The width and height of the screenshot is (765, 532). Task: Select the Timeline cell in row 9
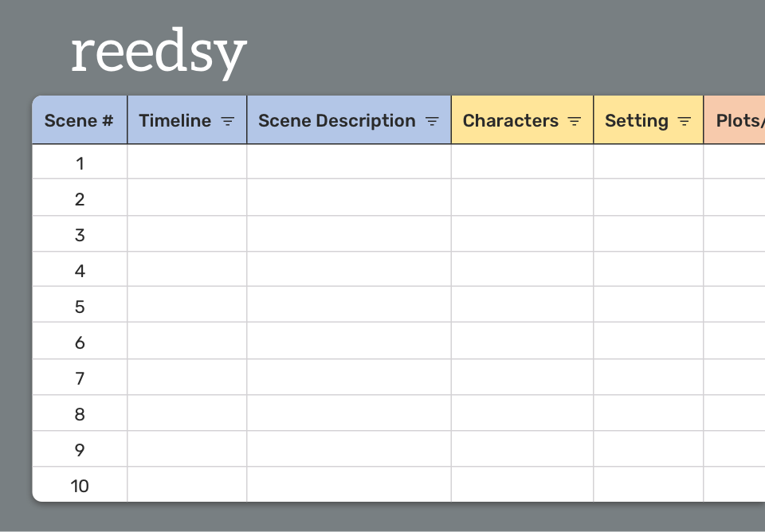[x=187, y=450]
